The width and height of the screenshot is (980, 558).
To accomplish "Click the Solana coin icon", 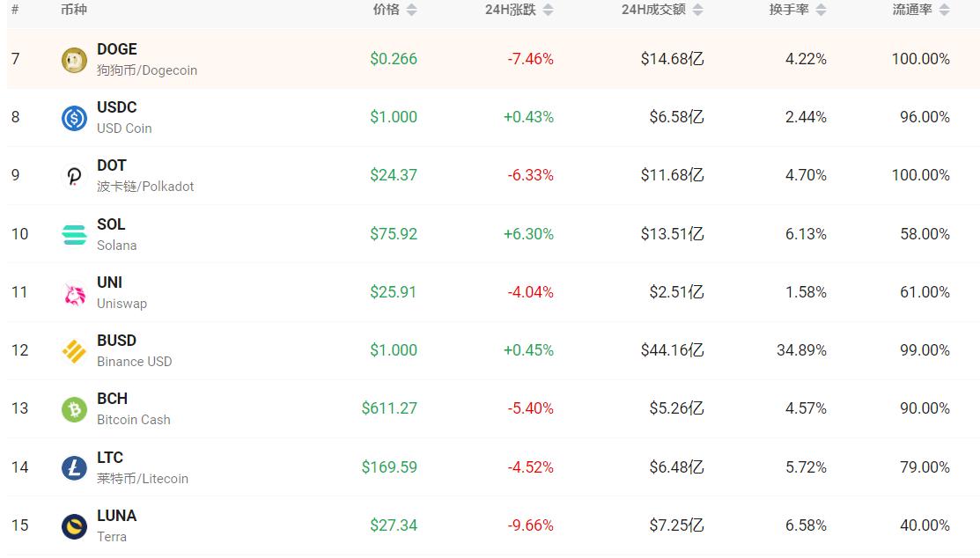I will (74, 234).
